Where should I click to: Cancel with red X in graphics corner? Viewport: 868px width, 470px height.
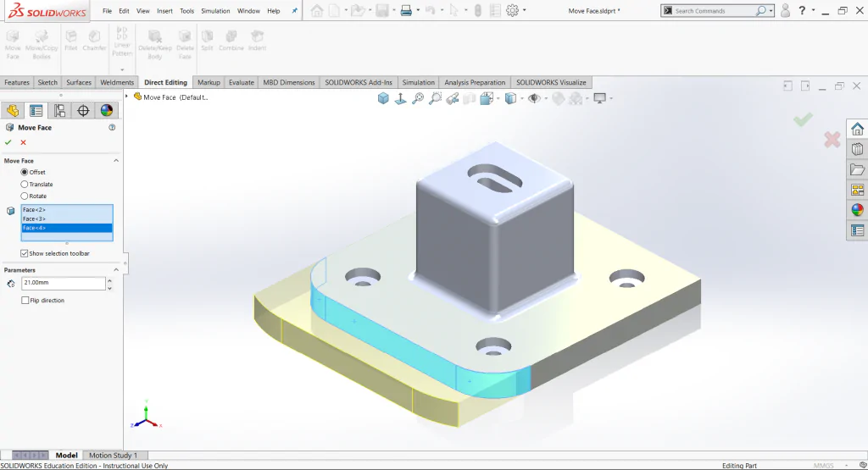point(832,140)
